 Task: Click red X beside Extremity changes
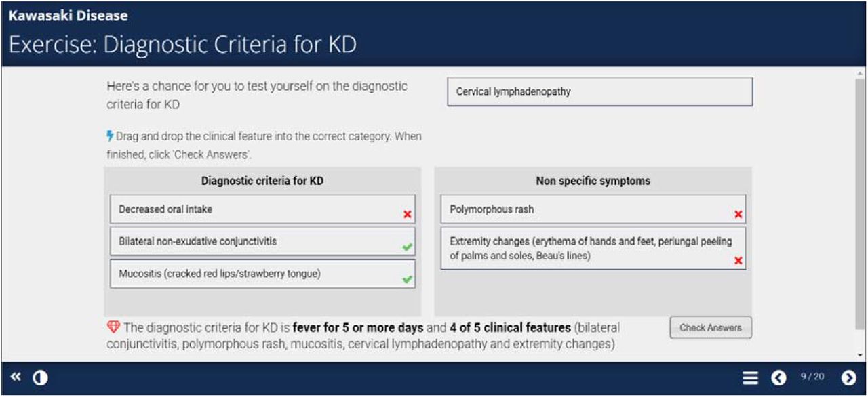pos(738,261)
